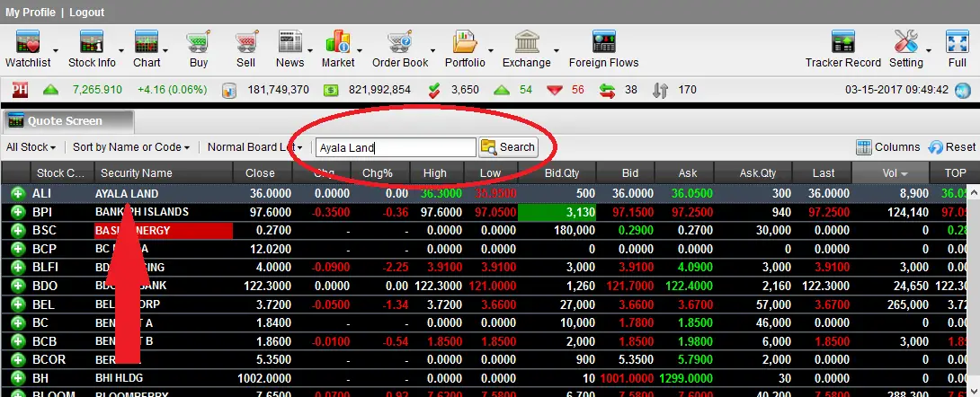Expand the Chart dropdown arrow

pyautogui.click(x=165, y=50)
